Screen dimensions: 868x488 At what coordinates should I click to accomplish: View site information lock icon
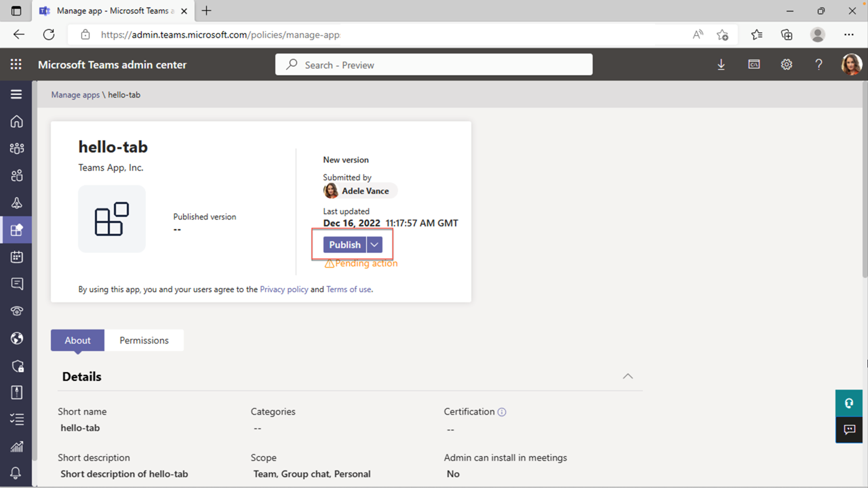click(x=85, y=35)
